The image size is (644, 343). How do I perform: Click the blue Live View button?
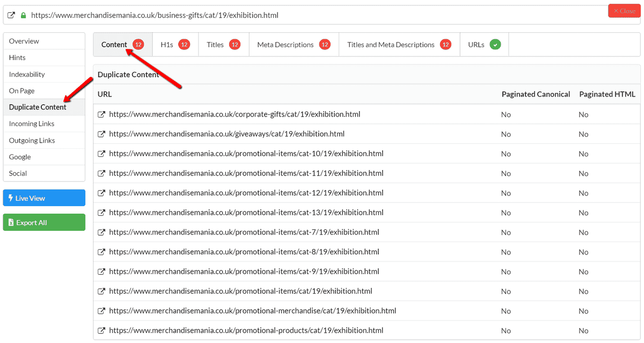(44, 198)
